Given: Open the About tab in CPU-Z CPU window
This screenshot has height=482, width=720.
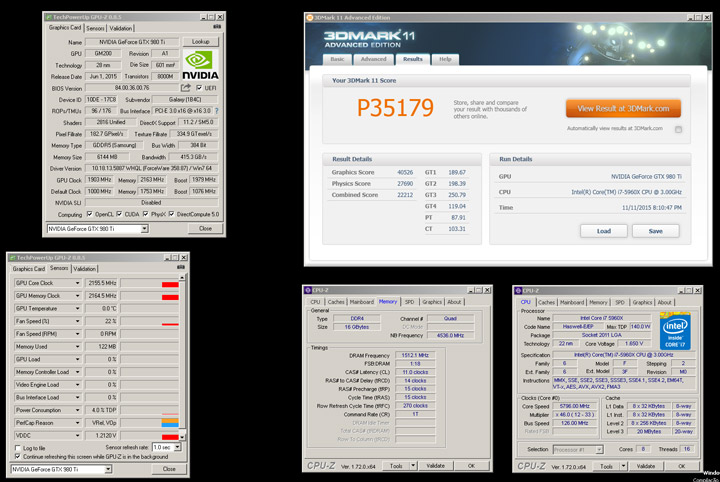Looking at the screenshot, I should click(664, 303).
